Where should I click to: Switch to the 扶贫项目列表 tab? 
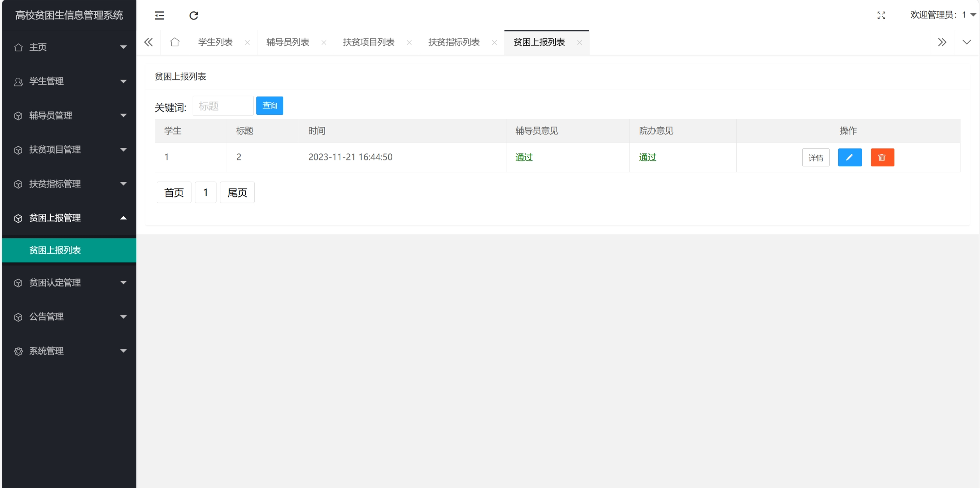[368, 42]
